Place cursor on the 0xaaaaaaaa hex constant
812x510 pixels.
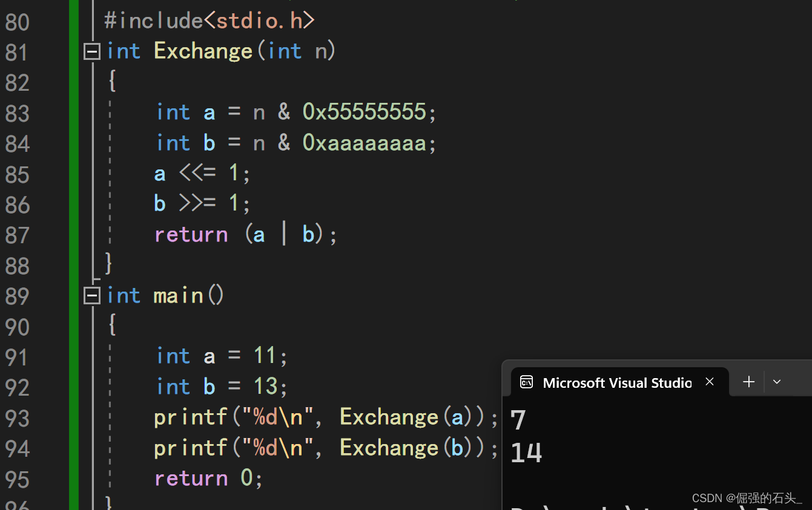pyautogui.click(x=364, y=143)
